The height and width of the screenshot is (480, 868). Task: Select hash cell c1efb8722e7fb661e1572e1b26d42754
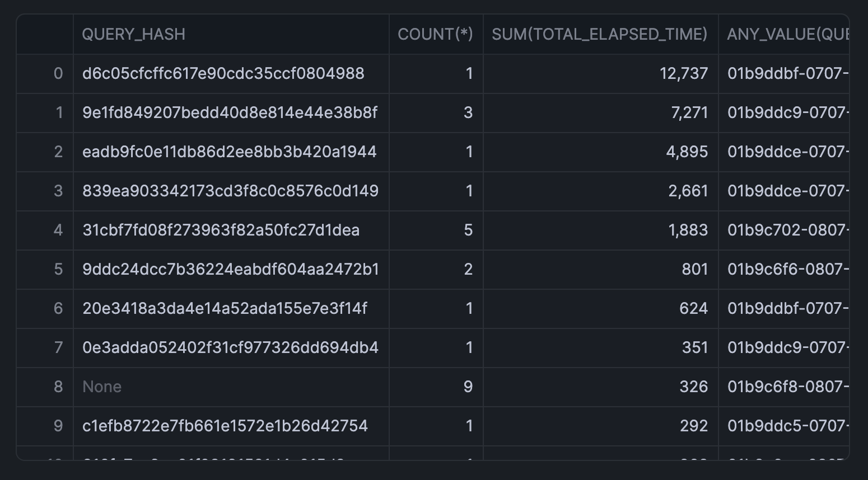point(225,426)
